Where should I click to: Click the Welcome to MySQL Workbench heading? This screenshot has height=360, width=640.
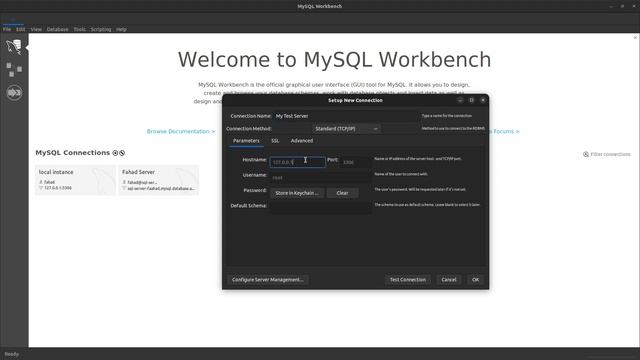coord(334,60)
